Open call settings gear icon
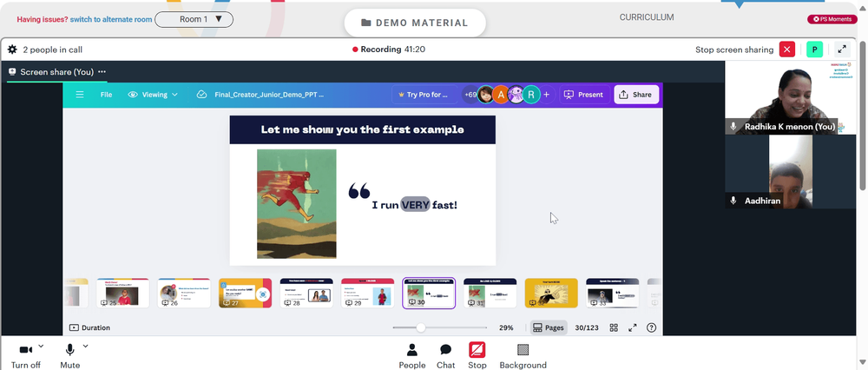The image size is (868, 370). [12, 50]
